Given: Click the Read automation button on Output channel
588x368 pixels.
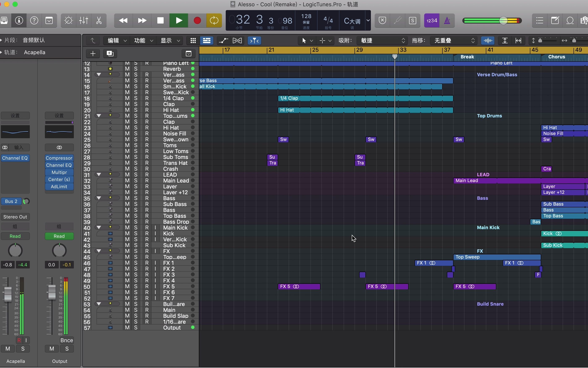Looking at the screenshot, I should pyautogui.click(x=59, y=236).
